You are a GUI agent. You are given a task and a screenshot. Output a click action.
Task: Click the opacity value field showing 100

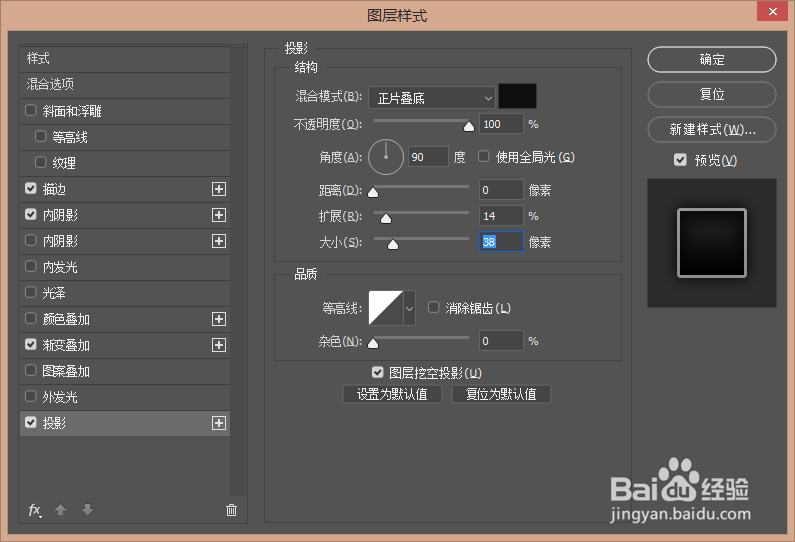501,124
